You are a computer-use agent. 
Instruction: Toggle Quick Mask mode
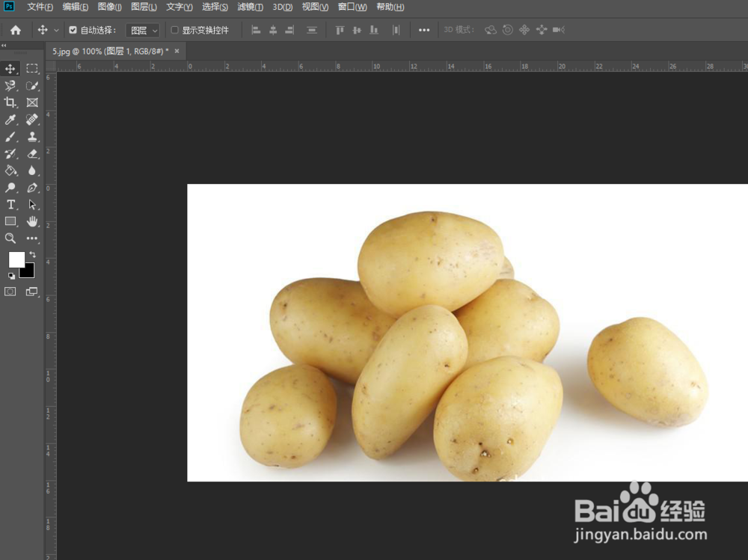(10, 292)
